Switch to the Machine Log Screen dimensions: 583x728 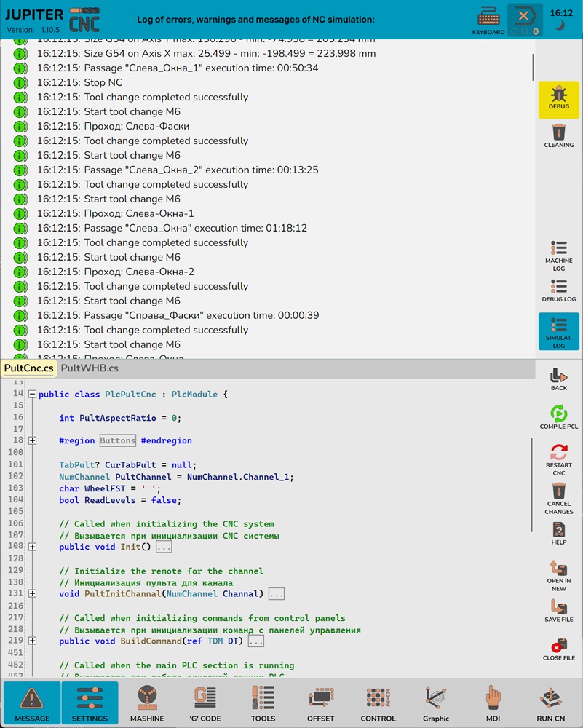click(x=558, y=255)
